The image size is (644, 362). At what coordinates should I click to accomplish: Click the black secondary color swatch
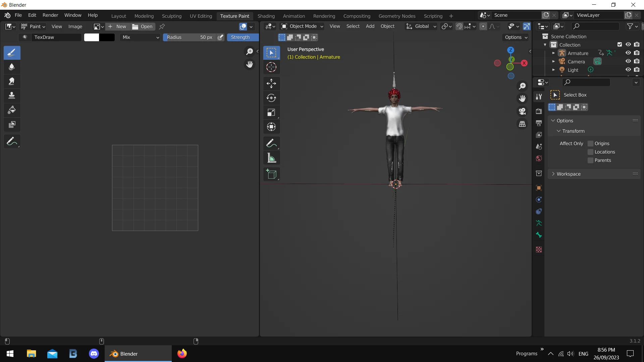[107, 37]
